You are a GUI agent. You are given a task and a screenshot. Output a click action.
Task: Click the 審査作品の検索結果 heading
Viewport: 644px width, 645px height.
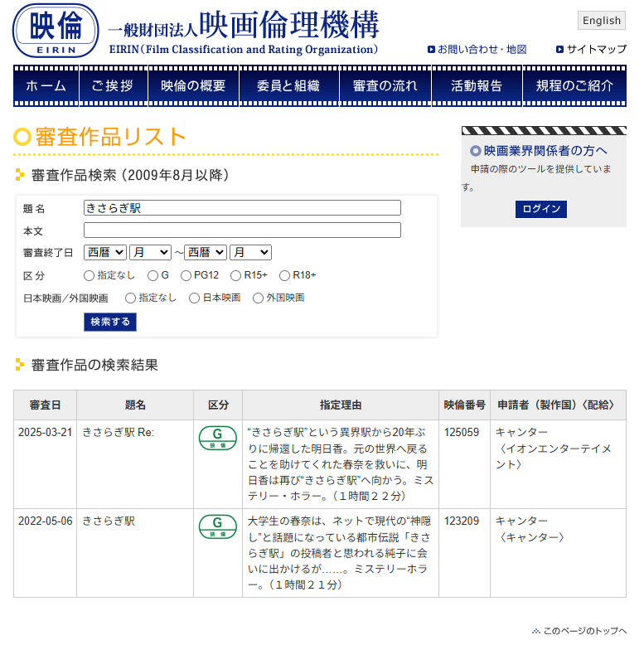[94, 365]
